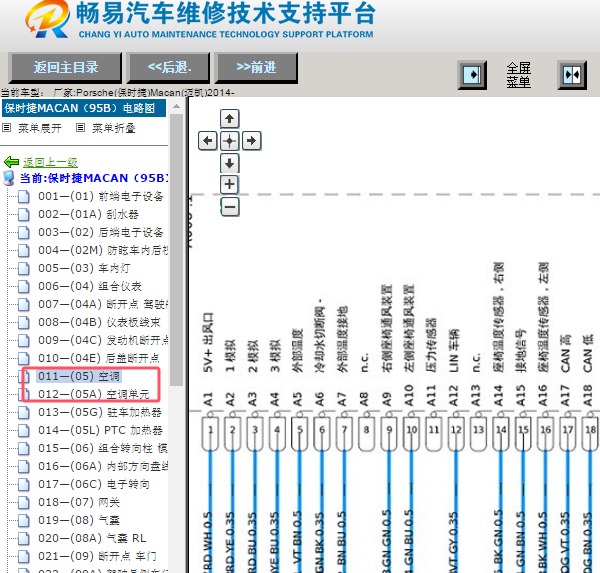
Task: Click the center/reset view icon
Action: [230, 141]
